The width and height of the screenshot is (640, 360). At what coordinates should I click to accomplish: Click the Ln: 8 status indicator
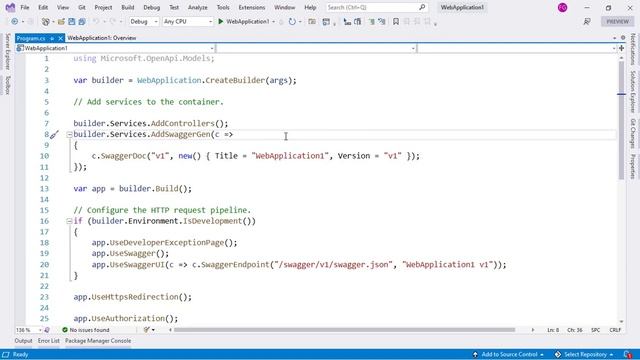click(x=553, y=330)
